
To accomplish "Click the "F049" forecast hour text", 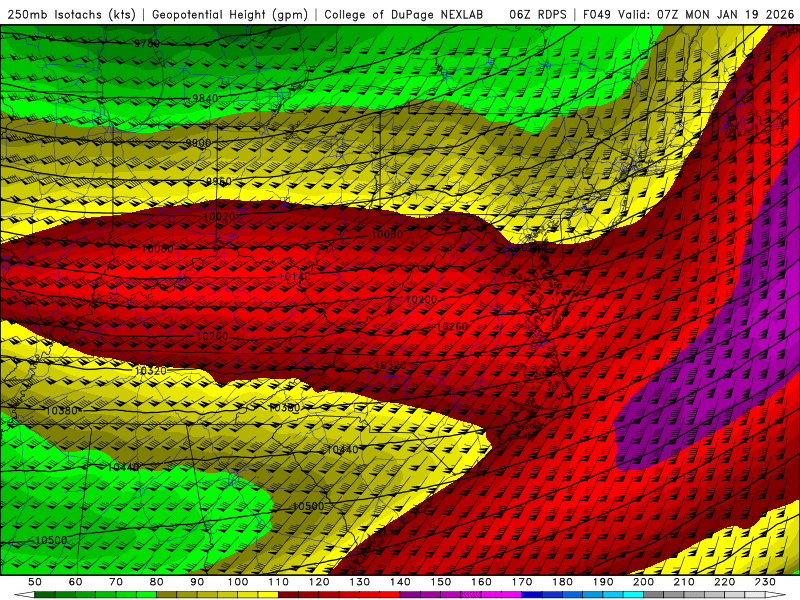I will 597,15.
